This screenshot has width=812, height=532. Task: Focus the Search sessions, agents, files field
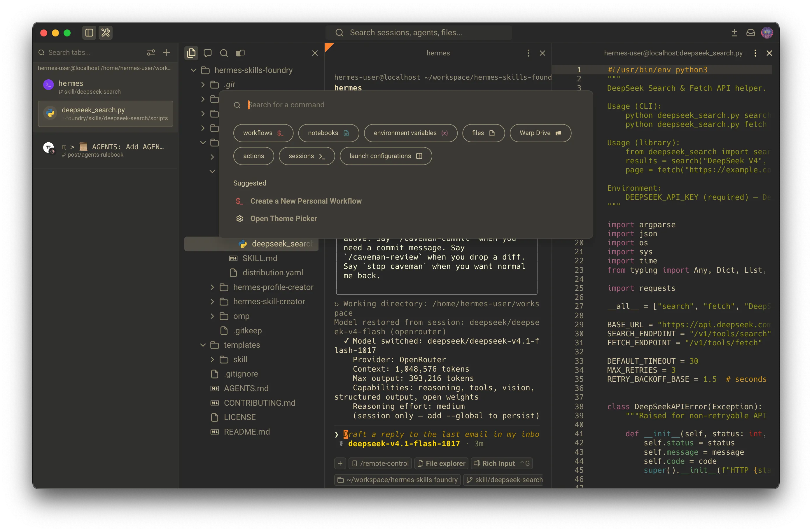point(418,33)
